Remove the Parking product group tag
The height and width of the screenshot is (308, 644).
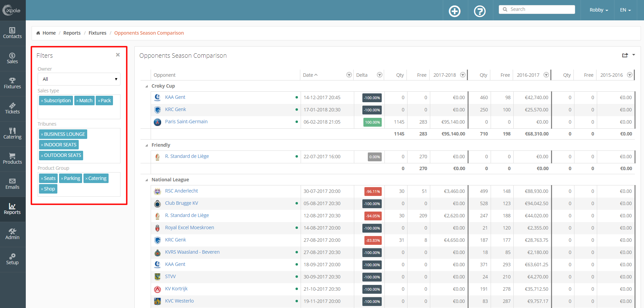(x=62, y=179)
